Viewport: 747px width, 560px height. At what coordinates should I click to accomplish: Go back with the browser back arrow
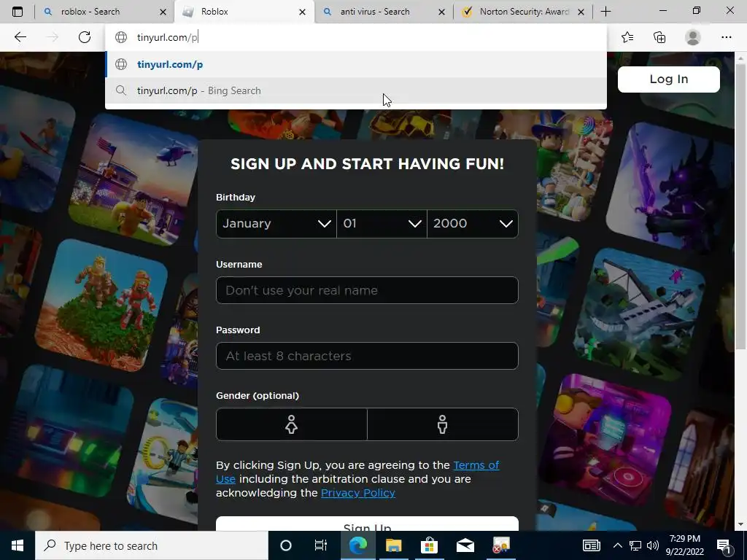tap(20, 37)
